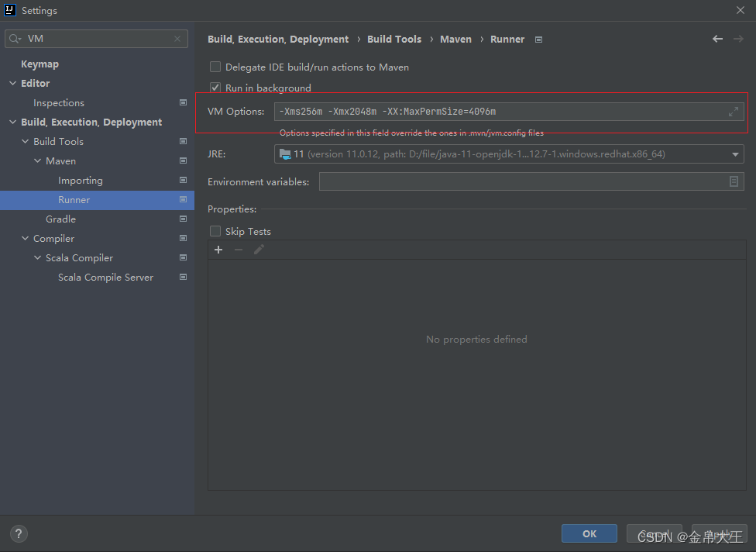Open search history magnifier icon
This screenshot has width=756, height=552.
(15, 39)
